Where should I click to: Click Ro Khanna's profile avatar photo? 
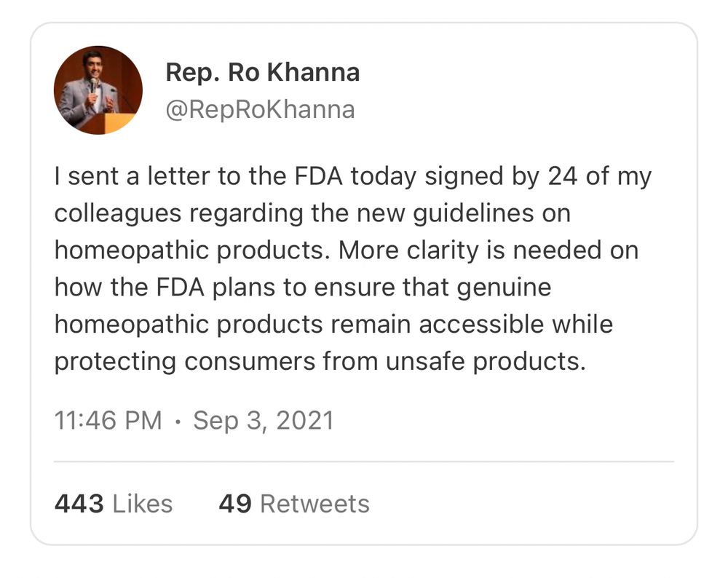click(98, 90)
